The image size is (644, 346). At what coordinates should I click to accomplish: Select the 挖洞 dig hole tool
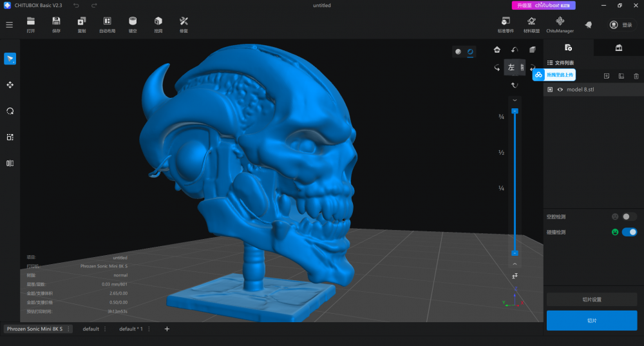(158, 24)
